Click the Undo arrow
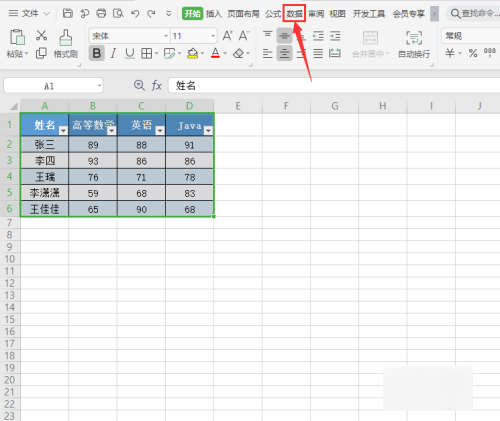Screen dimensions: 500x421 [135, 13]
